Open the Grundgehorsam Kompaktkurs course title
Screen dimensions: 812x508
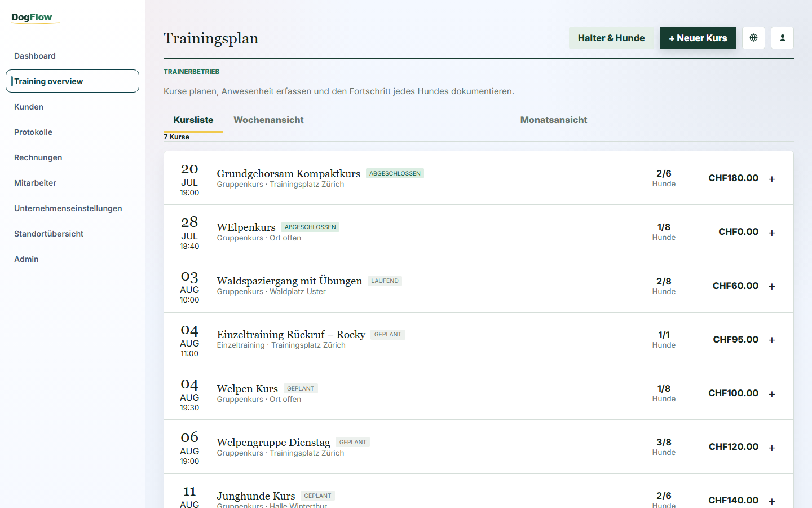(288, 173)
